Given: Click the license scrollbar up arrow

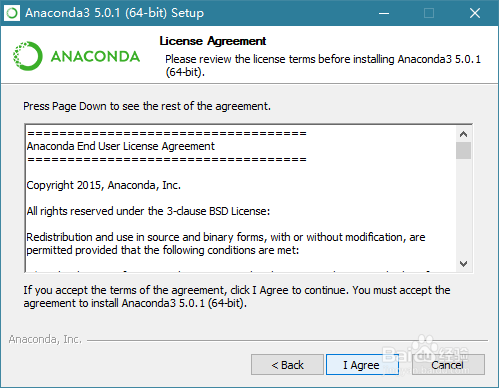Looking at the screenshot, I should [463, 134].
